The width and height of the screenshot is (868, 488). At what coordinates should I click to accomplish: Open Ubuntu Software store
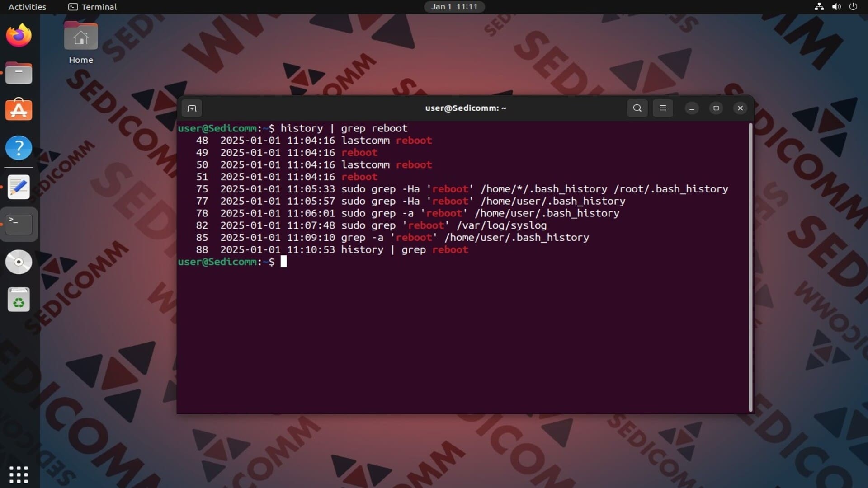tap(19, 110)
